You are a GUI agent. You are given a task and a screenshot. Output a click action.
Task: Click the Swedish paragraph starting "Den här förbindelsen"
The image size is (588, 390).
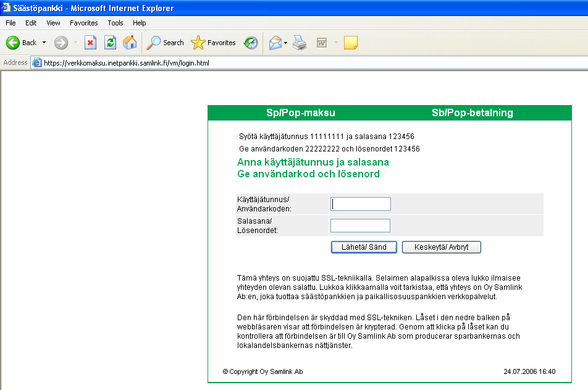(379, 331)
